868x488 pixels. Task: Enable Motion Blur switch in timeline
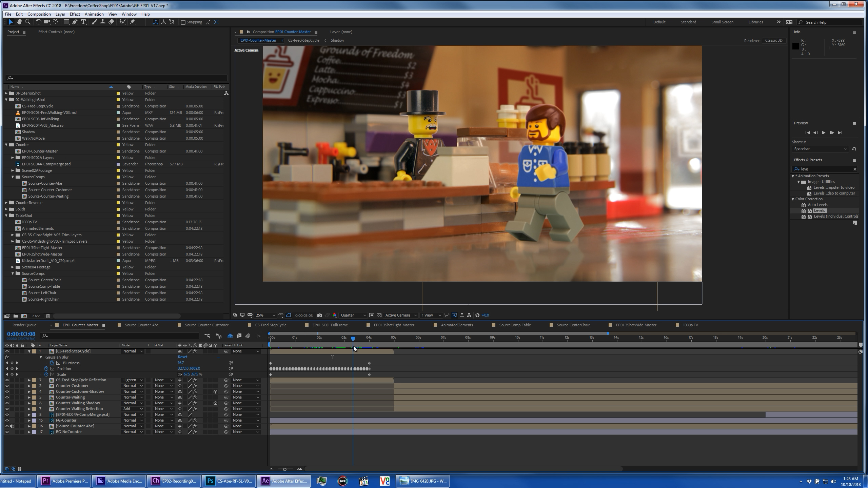click(248, 336)
